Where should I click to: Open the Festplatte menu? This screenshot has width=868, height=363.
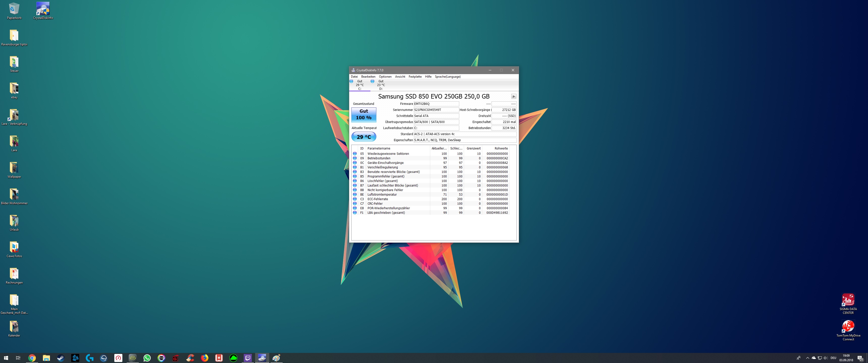tap(415, 77)
